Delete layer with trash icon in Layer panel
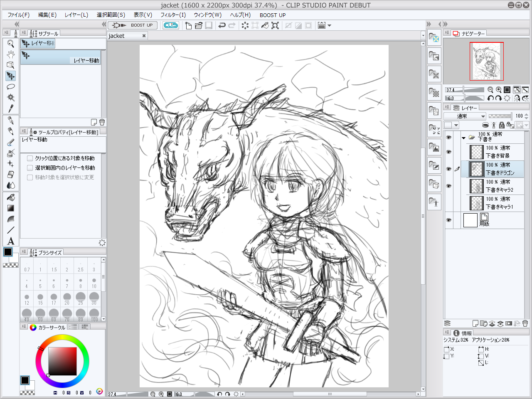This screenshot has height=399, width=532. (525, 323)
